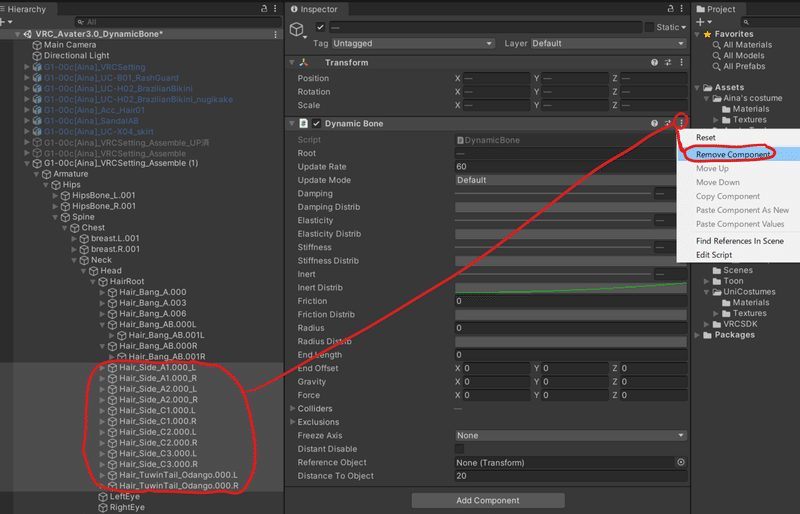800x514 pixels.
Task: Collapse the Armature tree node
Action: [36, 174]
